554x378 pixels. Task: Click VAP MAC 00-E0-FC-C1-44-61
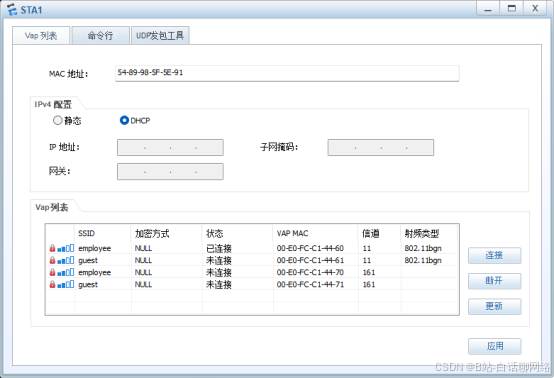(310, 260)
